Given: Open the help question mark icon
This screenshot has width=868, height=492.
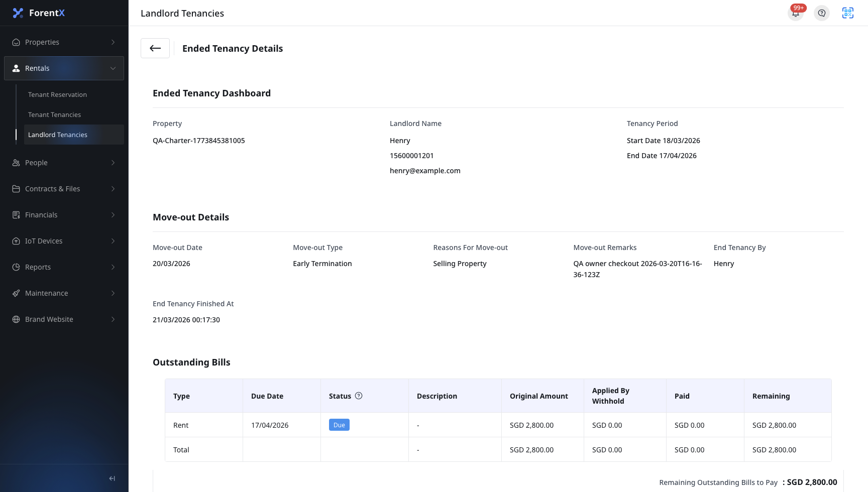Looking at the screenshot, I should coord(822,13).
